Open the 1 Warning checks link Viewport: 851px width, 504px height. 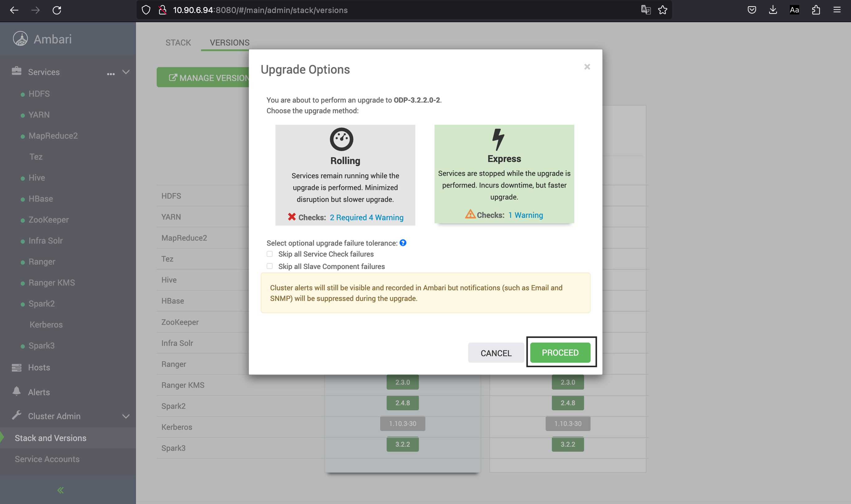526,215
